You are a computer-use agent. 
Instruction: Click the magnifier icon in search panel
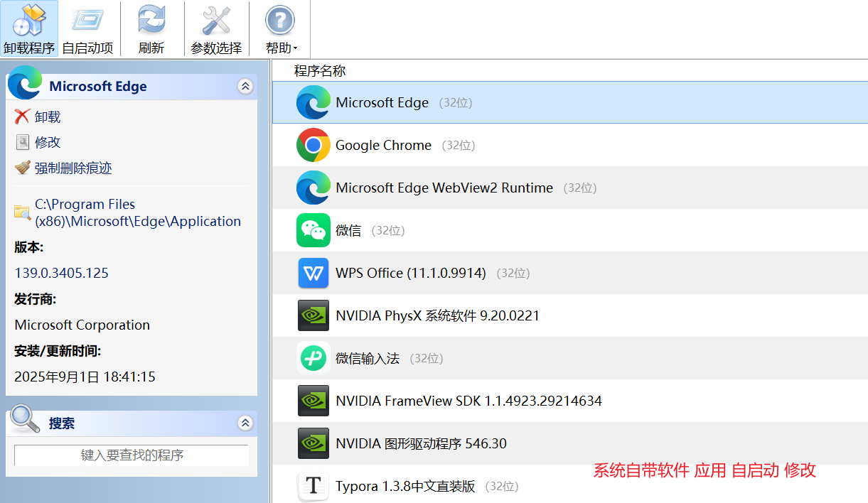[x=25, y=419]
